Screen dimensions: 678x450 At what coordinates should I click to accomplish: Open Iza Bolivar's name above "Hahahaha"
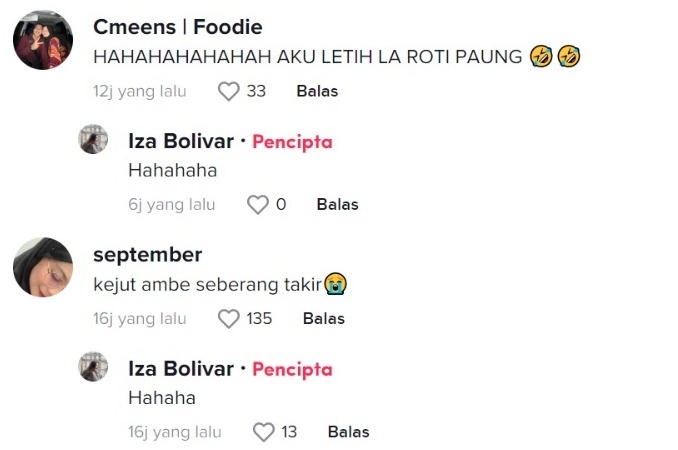point(180,141)
